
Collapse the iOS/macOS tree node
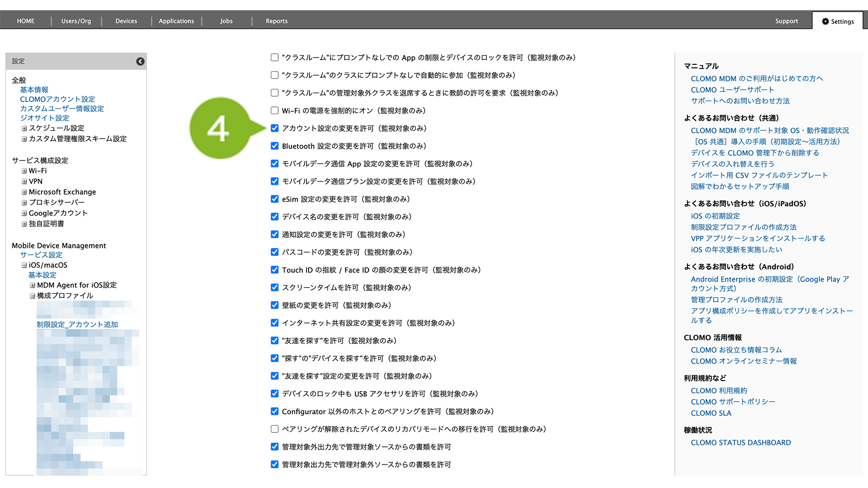pos(24,265)
